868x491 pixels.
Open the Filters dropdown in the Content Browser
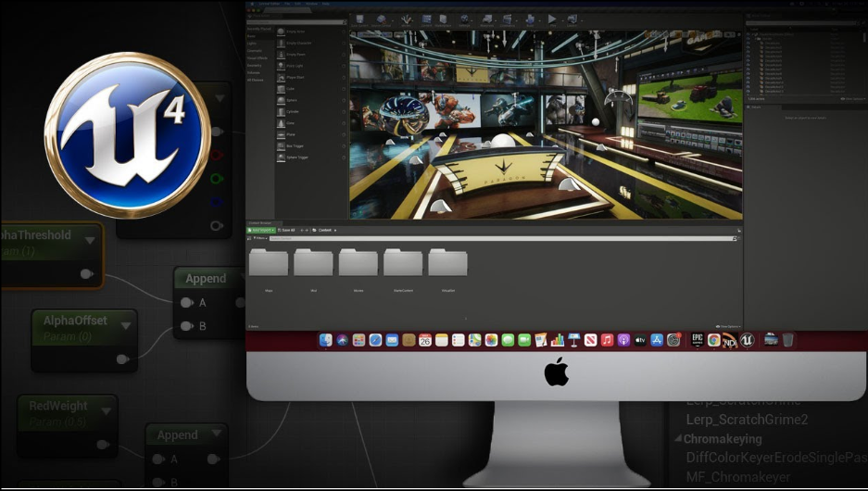tap(260, 238)
